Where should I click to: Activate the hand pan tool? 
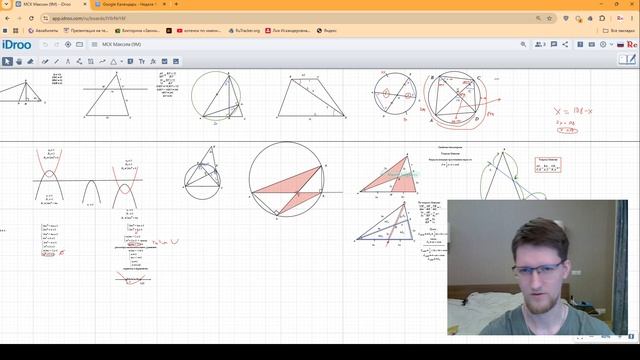(x=19, y=61)
